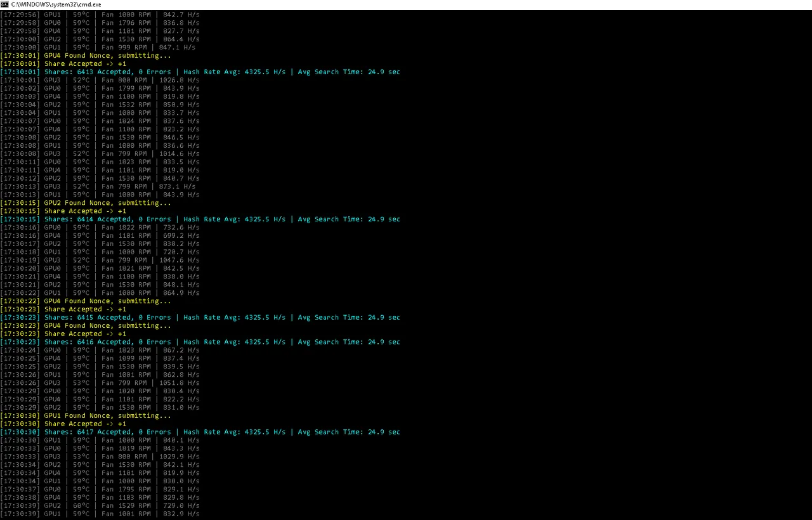Select the GPU4 line reading 699.2 H/s
812x520 pixels.
100,236
